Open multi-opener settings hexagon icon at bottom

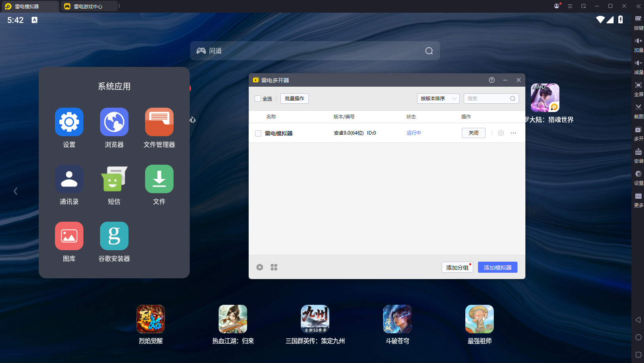pos(260,267)
